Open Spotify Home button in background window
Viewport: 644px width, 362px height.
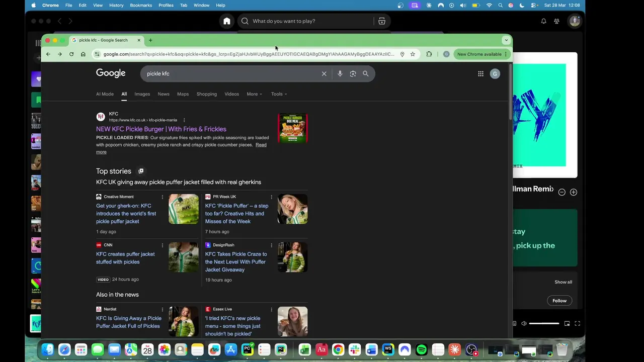point(227,21)
